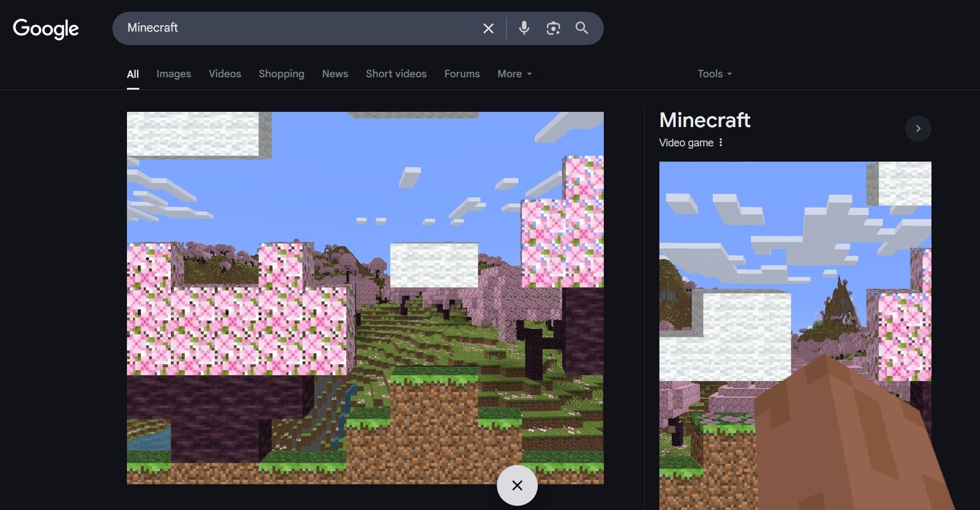Select the All results tab
Image resolution: width=980 pixels, height=510 pixels.
pyautogui.click(x=133, y=74)
